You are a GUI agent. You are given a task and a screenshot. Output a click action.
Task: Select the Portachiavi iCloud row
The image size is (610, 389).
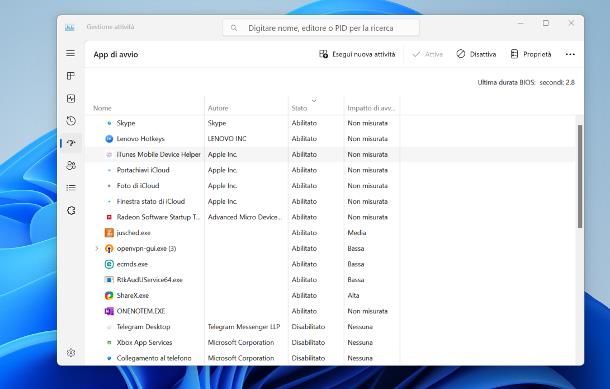click(330, 170)
